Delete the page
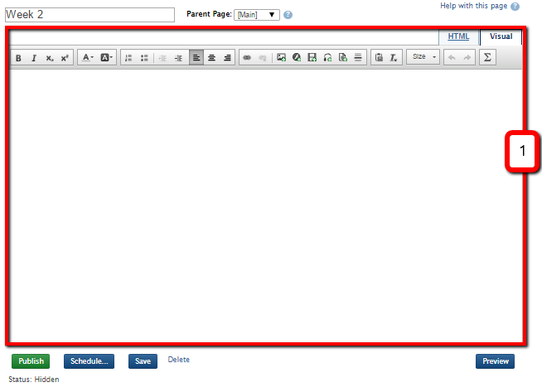The image size is (542, 392). click(x=179, y=360)
